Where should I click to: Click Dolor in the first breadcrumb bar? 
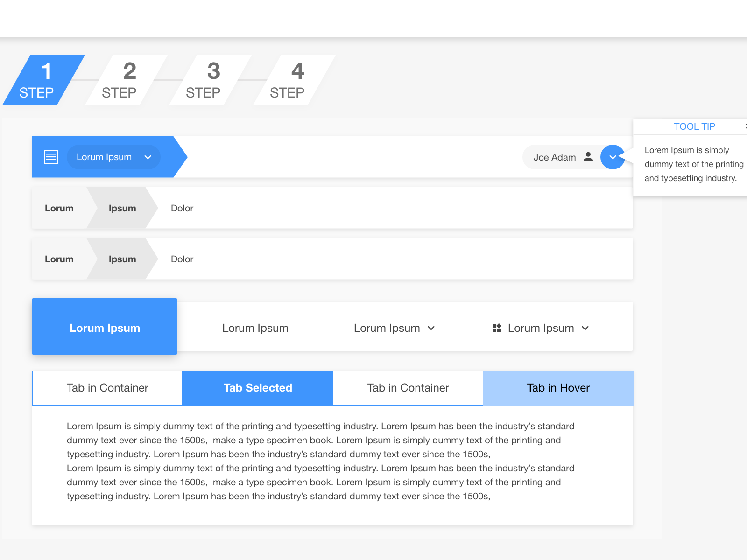click(x=182, y=208)
